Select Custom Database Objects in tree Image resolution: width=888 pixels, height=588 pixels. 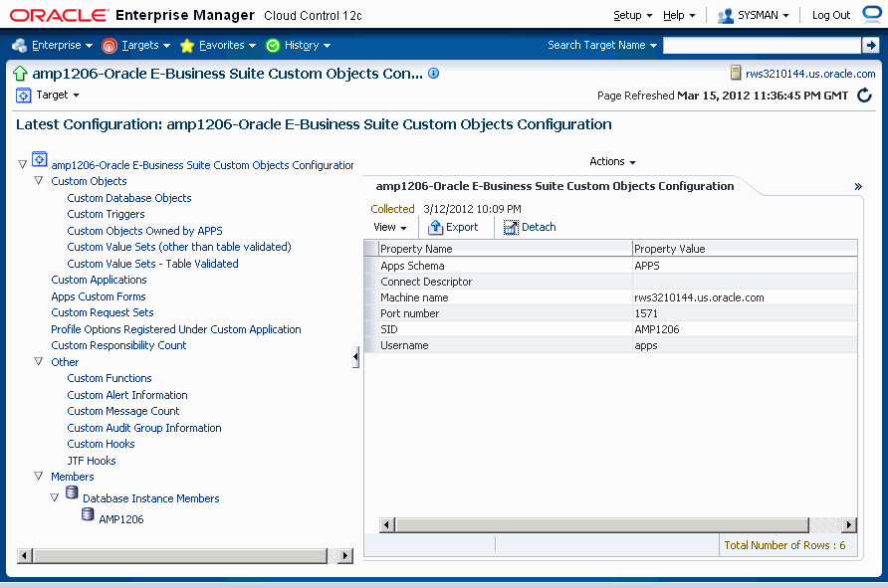[129, 198]
